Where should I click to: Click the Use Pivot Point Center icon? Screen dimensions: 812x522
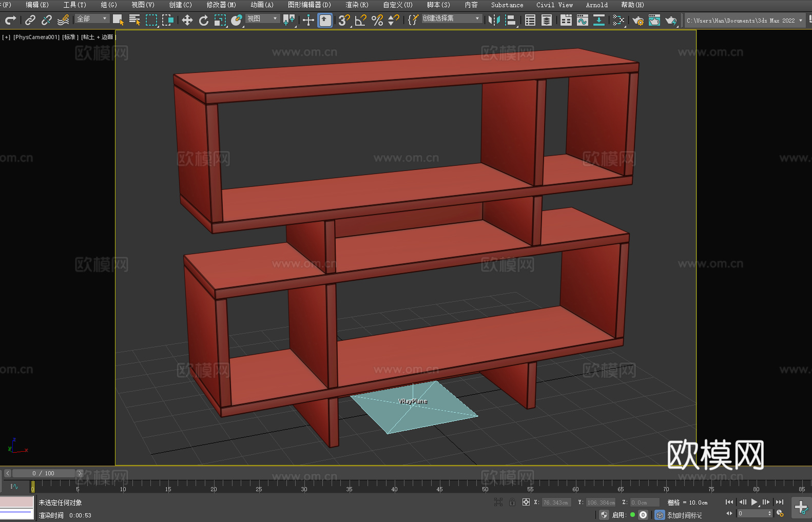289,20
